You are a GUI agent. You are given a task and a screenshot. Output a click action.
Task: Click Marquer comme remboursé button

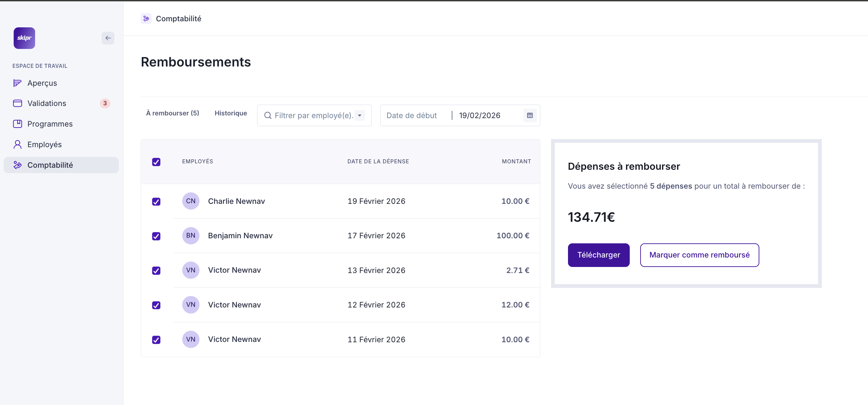pyautogui.click(x=699, y=255)
